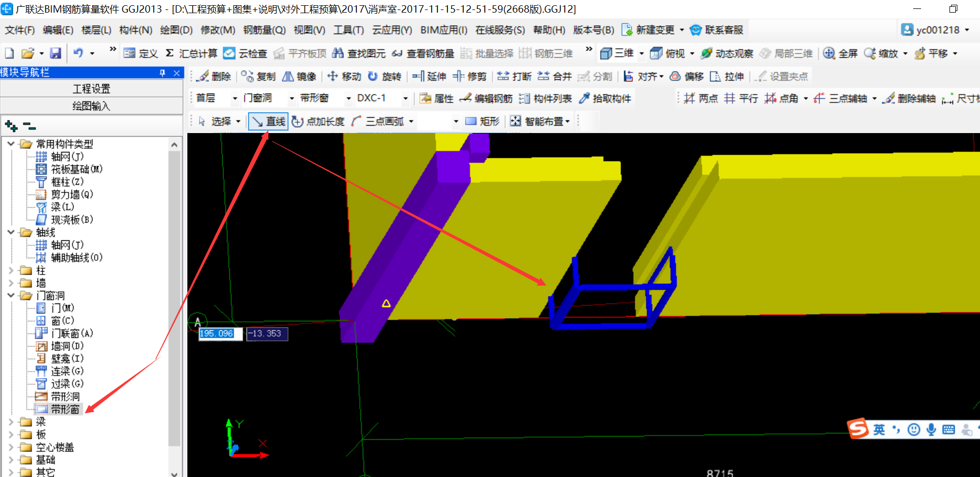
Task: Open the 楼层(L) menu
Action: (x=96, y=30)
